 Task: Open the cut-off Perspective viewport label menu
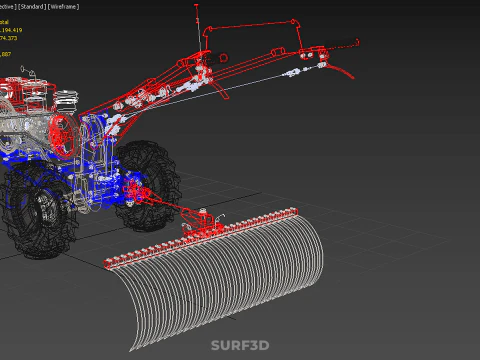click(x=8, y=7)
